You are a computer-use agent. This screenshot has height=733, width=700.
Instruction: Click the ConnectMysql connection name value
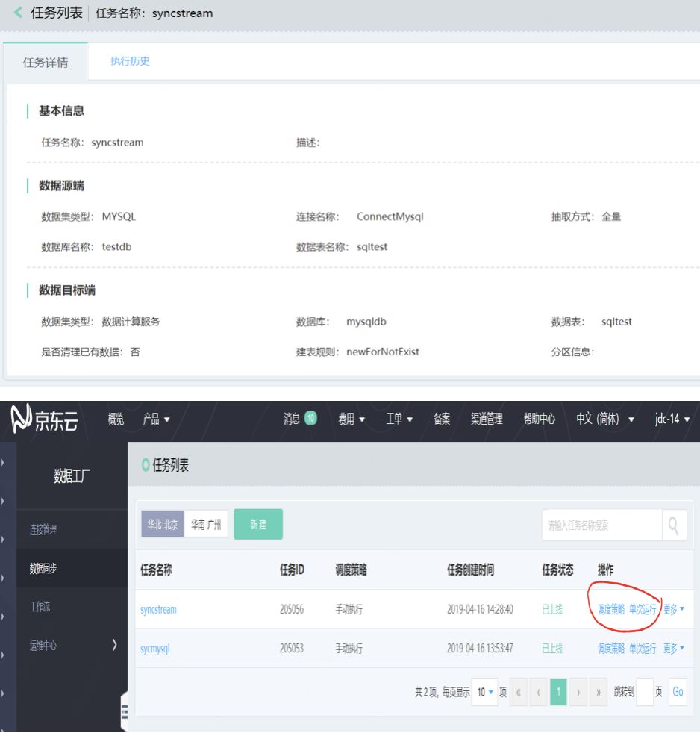(390, 216)
